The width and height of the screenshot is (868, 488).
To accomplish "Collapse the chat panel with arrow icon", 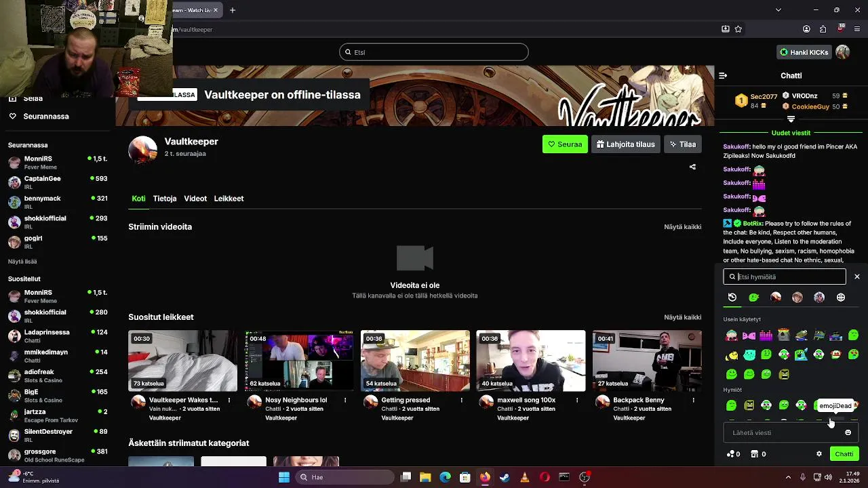I will tap(723, 75).
